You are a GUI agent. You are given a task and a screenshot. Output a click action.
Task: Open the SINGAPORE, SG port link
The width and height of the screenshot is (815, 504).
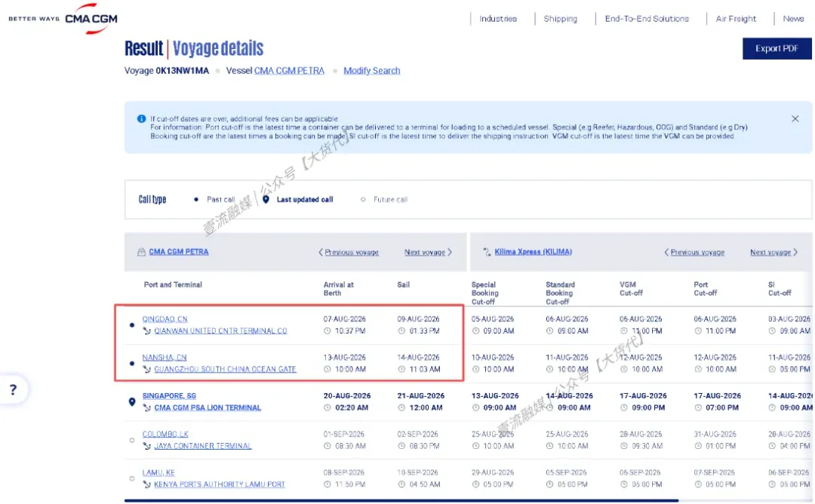(x=169, y=396)
